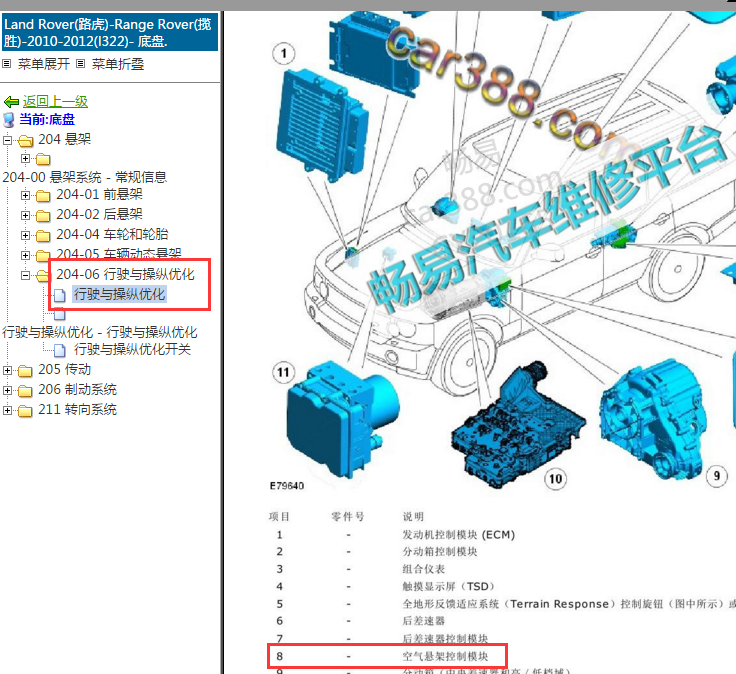The height and width of the screenshot is (674, 736).
Task: Click the ABS module illustration near callout 11
Action: point(344,419)
